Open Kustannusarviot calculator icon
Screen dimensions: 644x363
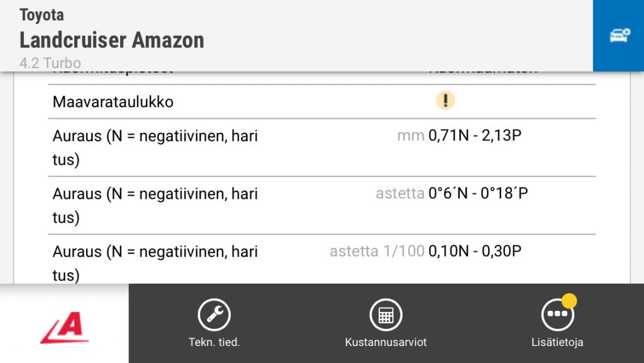pyautogui.click(x=386, y=315)
